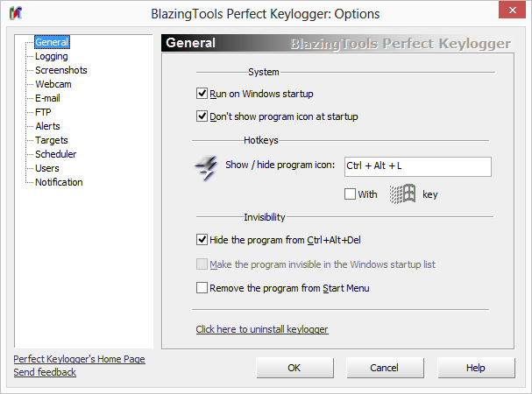Click the Windows logo key icon
The width and height of the screenshot is (532, 394).
click(x=401, y=194)
